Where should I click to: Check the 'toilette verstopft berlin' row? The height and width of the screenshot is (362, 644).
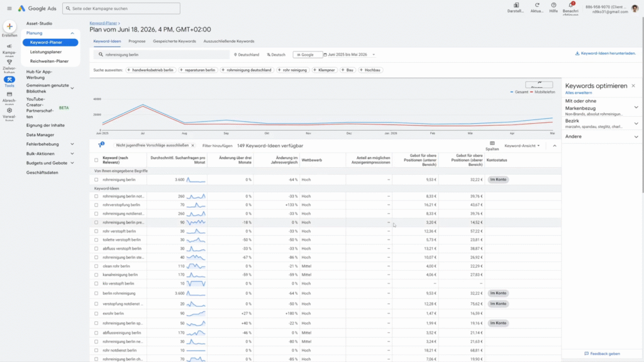click(96, 239)
